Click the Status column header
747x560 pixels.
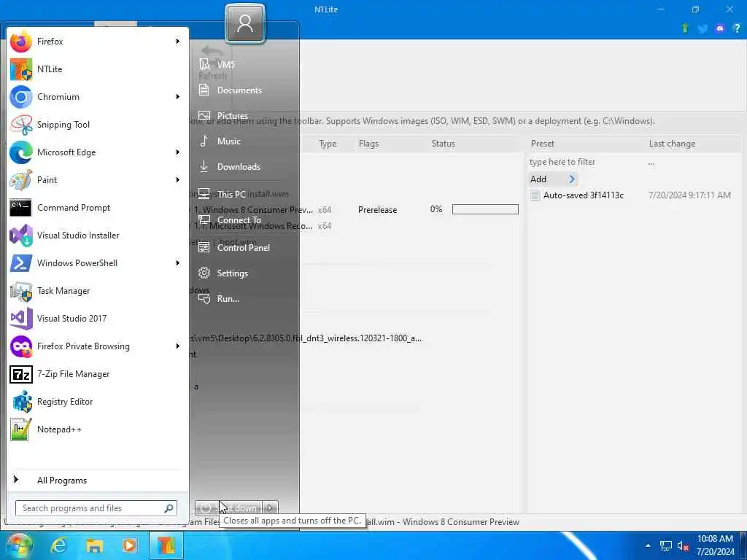(443, 144)
